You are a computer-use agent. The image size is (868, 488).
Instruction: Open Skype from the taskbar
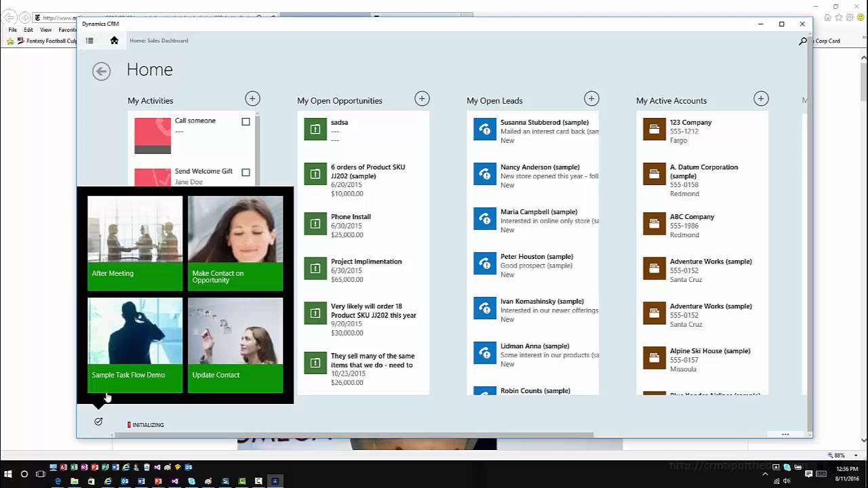pos(191,481)
